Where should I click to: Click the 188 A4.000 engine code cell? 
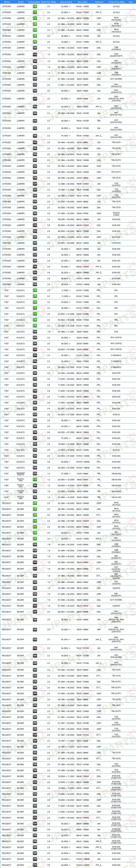click(116, 480)
